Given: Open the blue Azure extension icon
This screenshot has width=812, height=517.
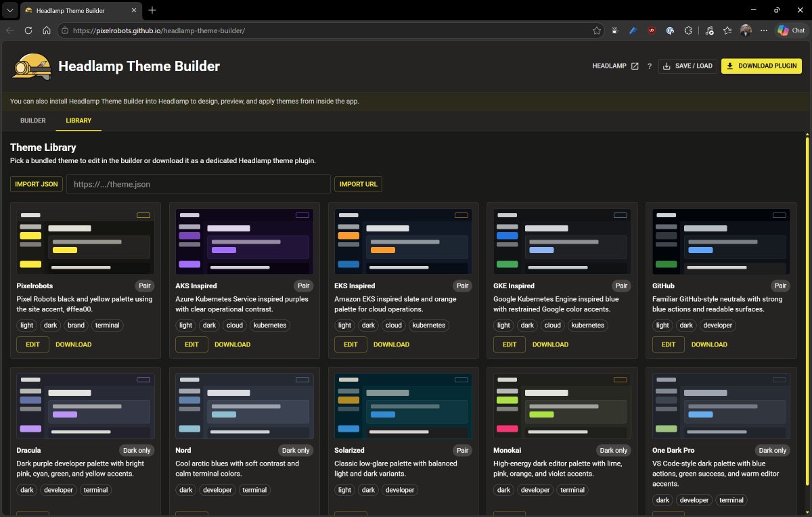Looking at the screenshot, I should pyautogui.click(x=633, y=30).
